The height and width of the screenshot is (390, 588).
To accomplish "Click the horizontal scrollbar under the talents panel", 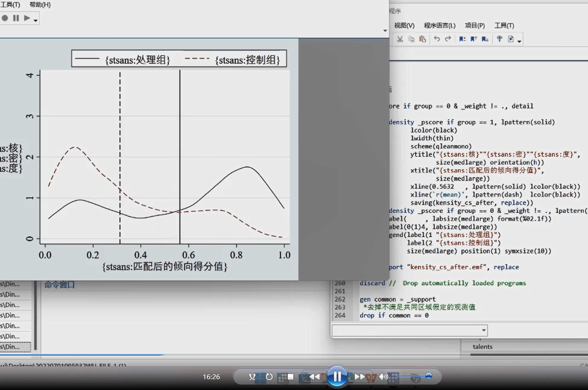I will [x=529, y=354].
